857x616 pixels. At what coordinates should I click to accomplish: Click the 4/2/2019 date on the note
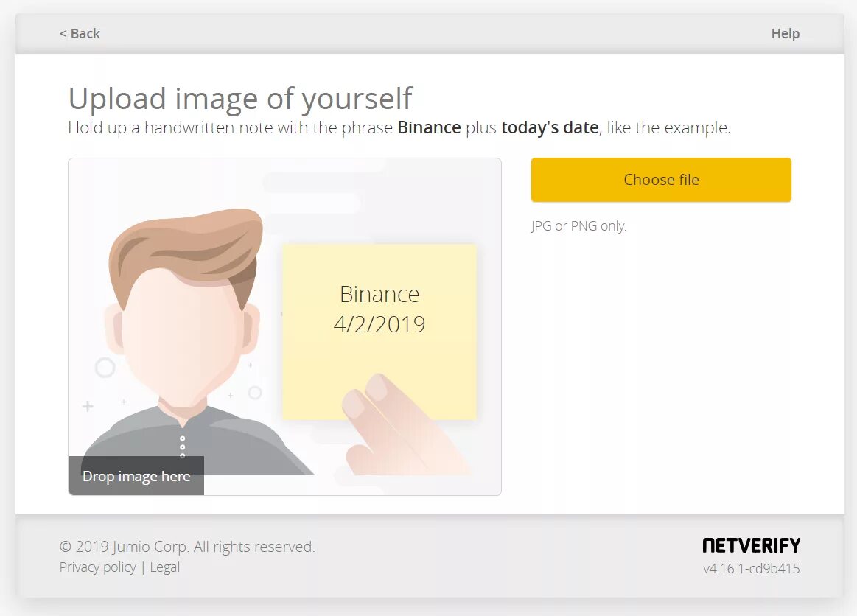point(379,325)
